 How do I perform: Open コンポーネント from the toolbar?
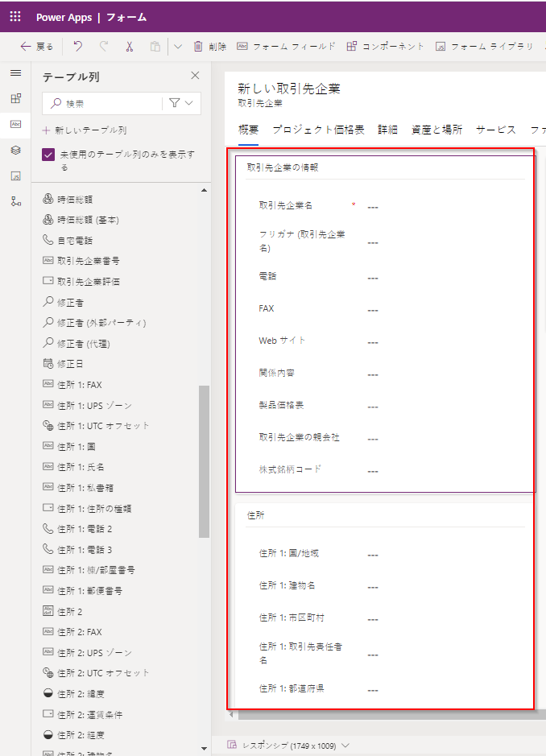coord(385,46)
